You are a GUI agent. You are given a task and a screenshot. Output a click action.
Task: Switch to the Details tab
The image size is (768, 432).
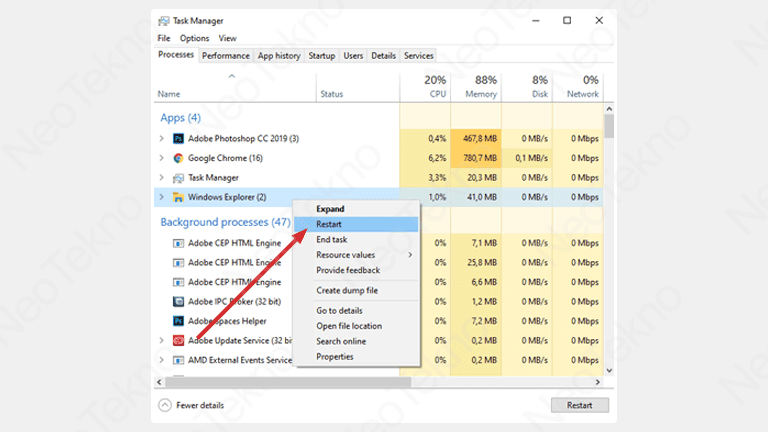(383, 56)
